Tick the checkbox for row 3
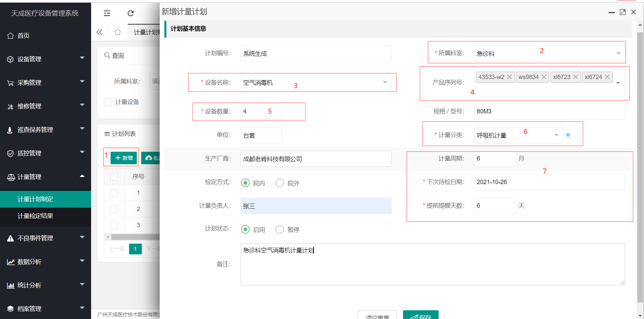This screenshot has height=319, width=644. tap(114, 225)
